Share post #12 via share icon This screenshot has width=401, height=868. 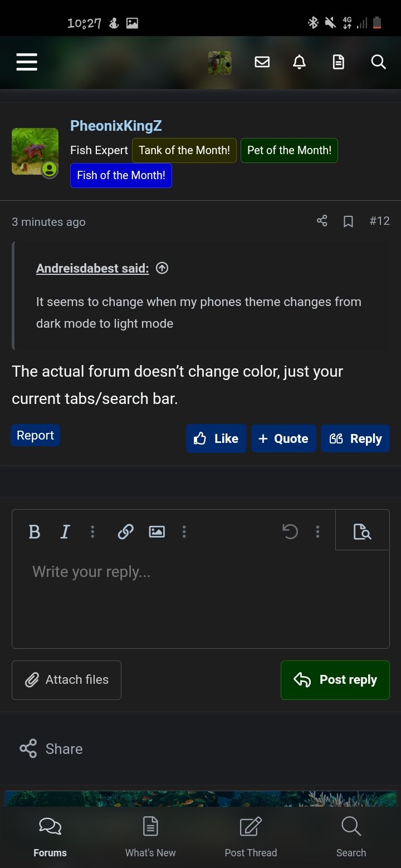tap(322, 221)
